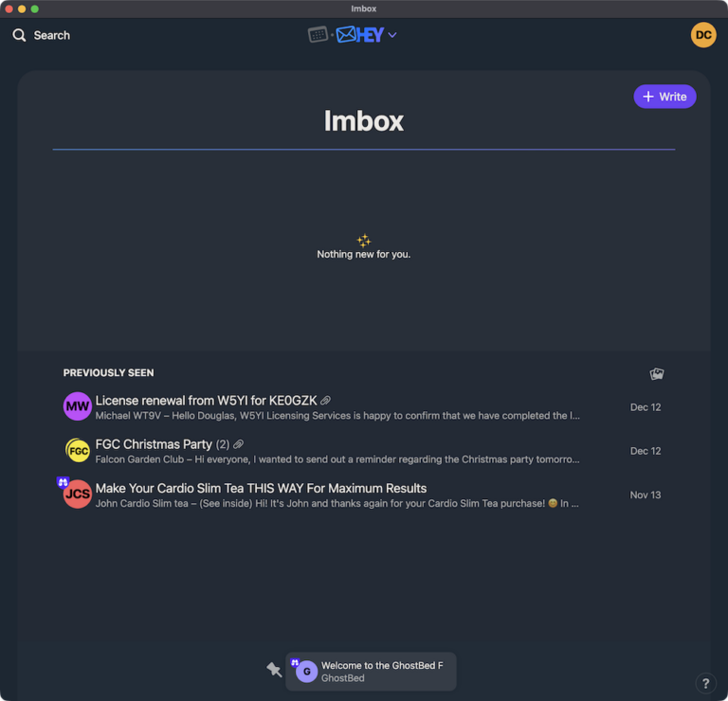Click the paperclip on FGC Christmas Party
The height and width of the screenshot is (701, 728).
coord(238,444)
